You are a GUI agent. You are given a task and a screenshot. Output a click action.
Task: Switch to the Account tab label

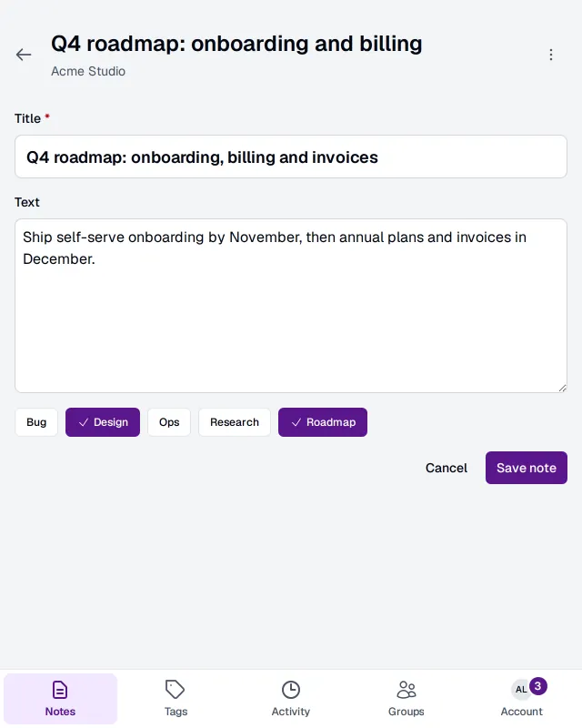tap(521, 712)
